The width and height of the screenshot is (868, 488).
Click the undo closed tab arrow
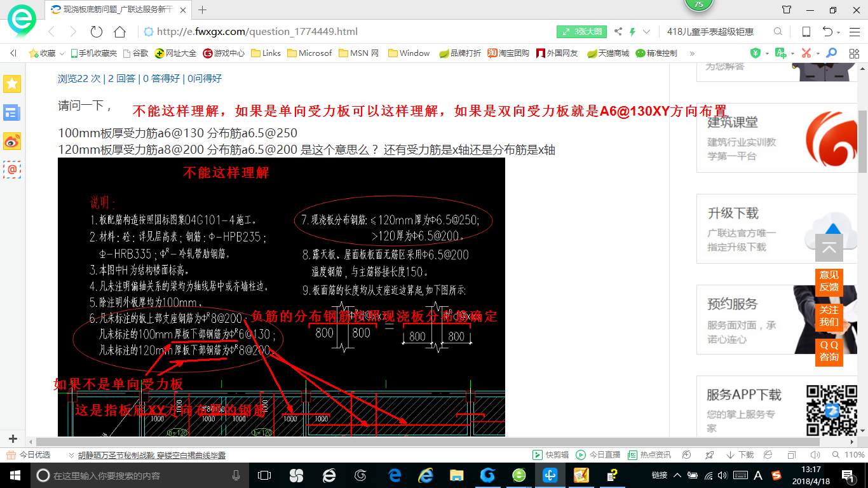(x=827, y=32)
